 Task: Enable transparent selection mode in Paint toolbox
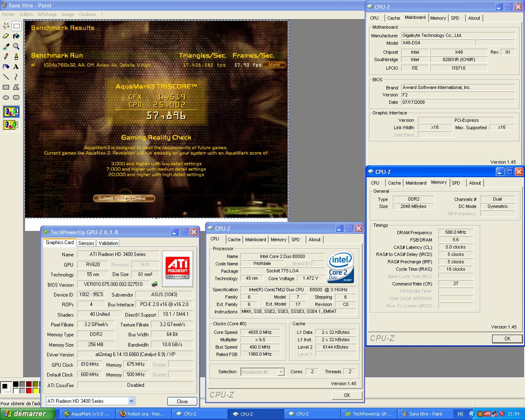click(11, 124)
